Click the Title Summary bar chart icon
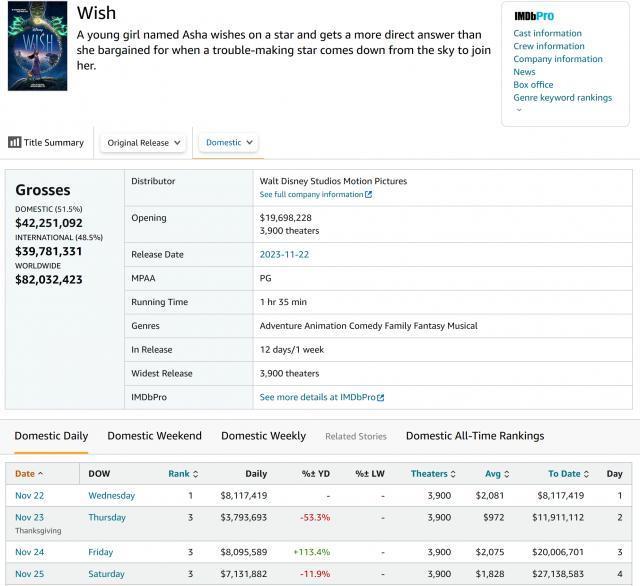640x586 pixels. (14, 143)
